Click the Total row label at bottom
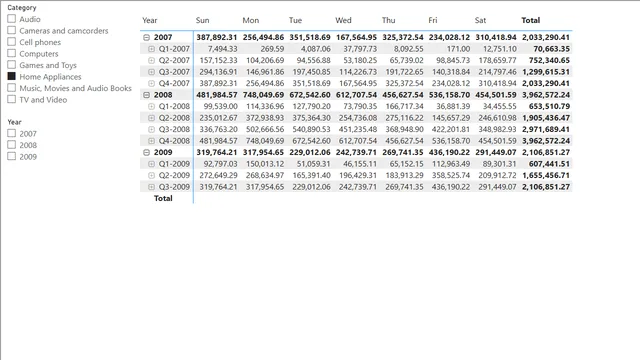This screenshot has height=360, width=640. tap(163, 198)
